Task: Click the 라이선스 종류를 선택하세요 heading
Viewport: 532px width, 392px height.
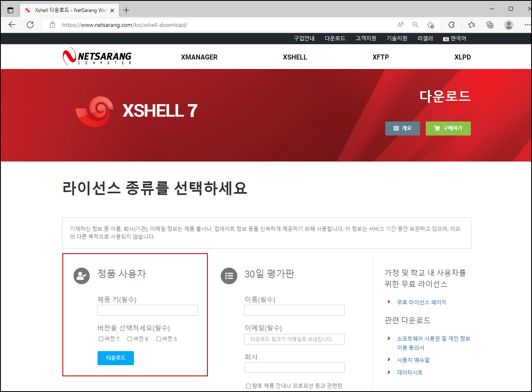Action: (x=155, y=188)
